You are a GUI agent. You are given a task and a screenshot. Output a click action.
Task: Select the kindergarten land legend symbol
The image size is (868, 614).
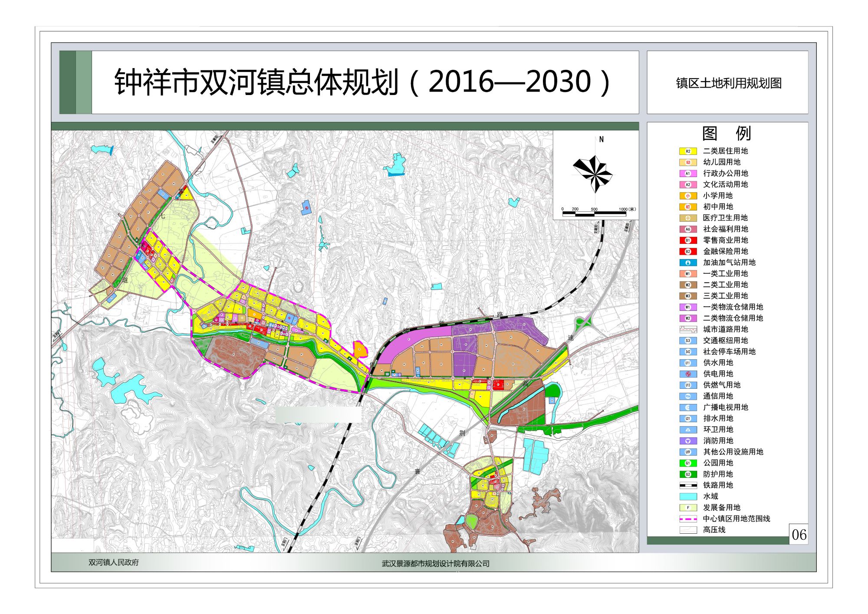tap(688, 162)
